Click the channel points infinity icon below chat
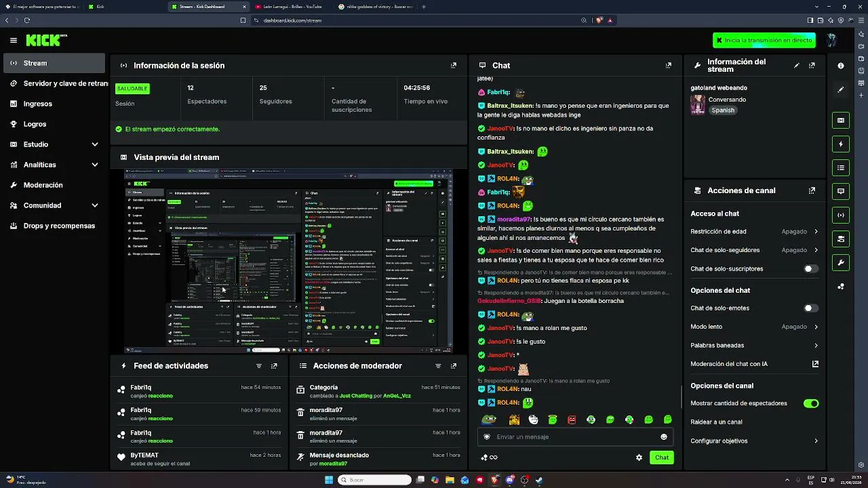The width and height of the screenshot is (868, 488). tap(489, 457)
